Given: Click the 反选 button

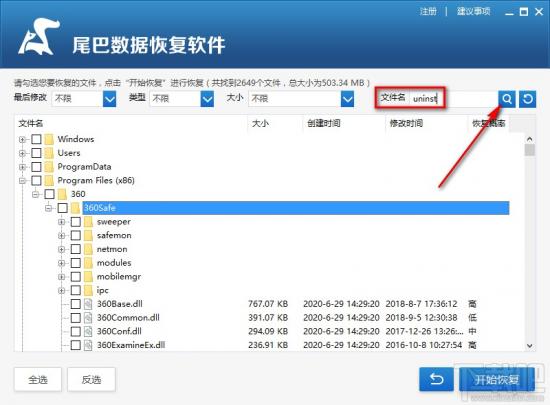Looking at the screenshot, I should (91, 379).
